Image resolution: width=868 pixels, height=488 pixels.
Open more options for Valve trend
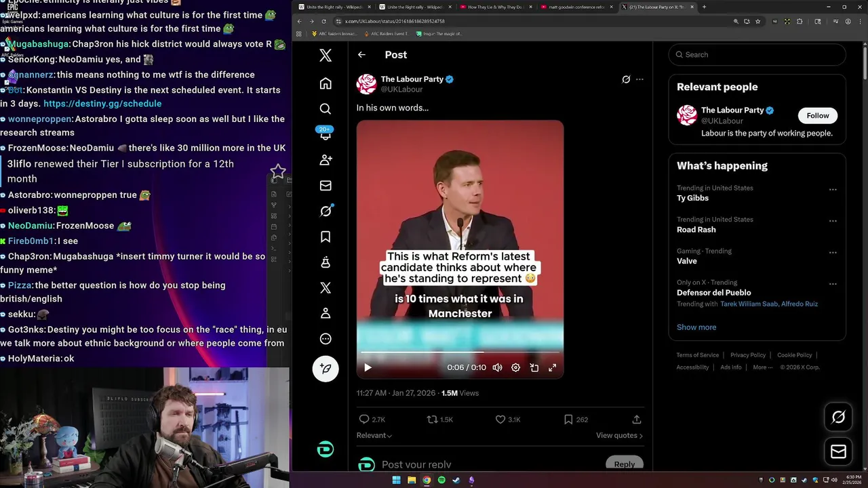coord(833,253)
